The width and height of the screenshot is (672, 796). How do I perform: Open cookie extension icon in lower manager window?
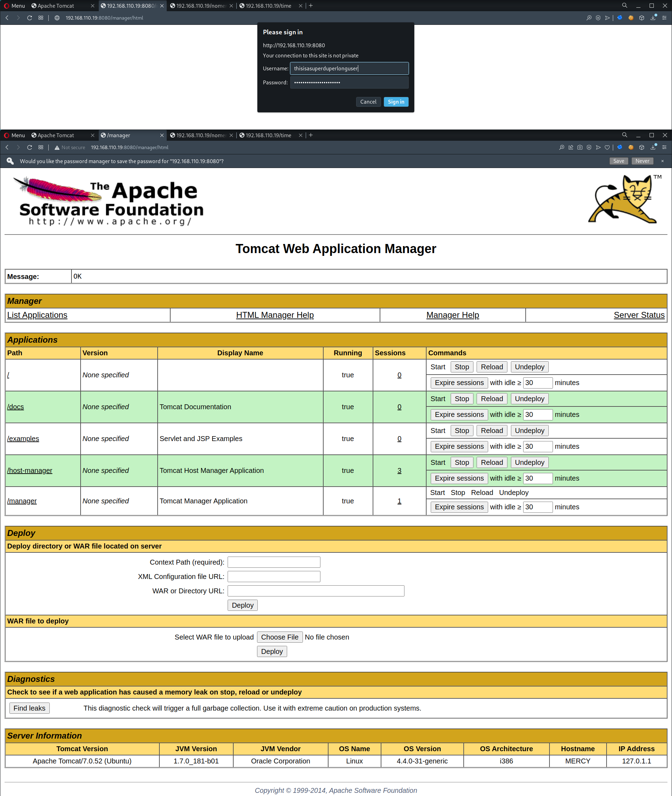click(x=631, y=147)
